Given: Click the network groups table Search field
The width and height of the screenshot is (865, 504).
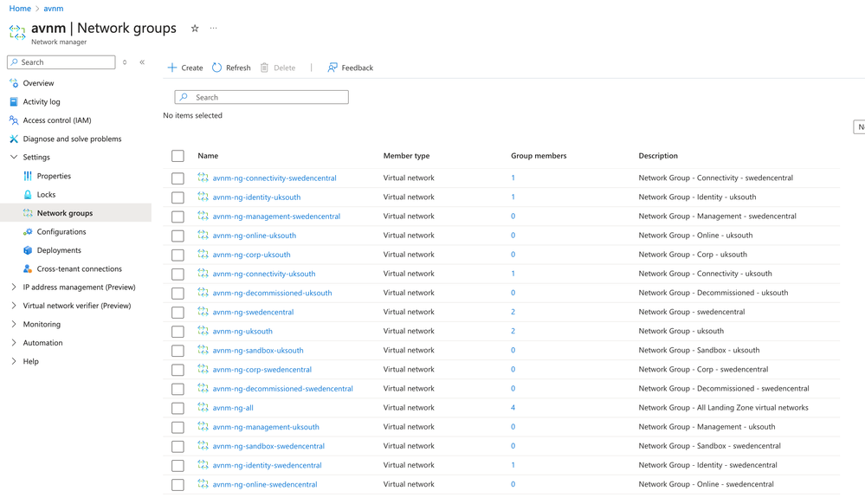Looking at the screenshot, I should coord(261,97).
